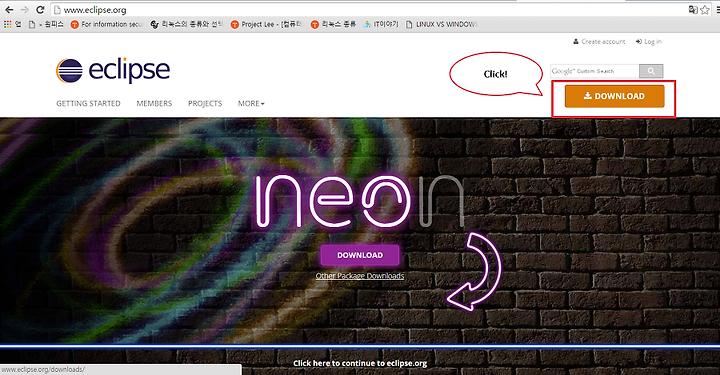Click the browser forward arrow
This screenshot has height=375, width=720.
click(x=25, y=10)
